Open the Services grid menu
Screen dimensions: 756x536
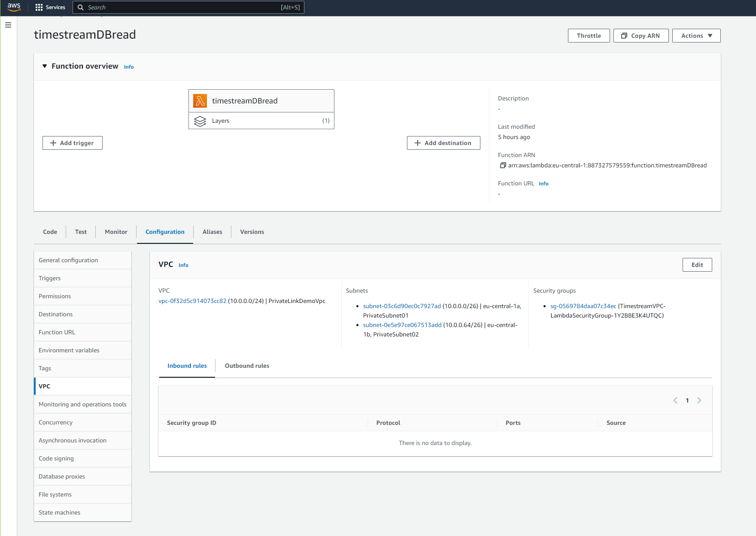pyautogui.click(x=50, y=7)
